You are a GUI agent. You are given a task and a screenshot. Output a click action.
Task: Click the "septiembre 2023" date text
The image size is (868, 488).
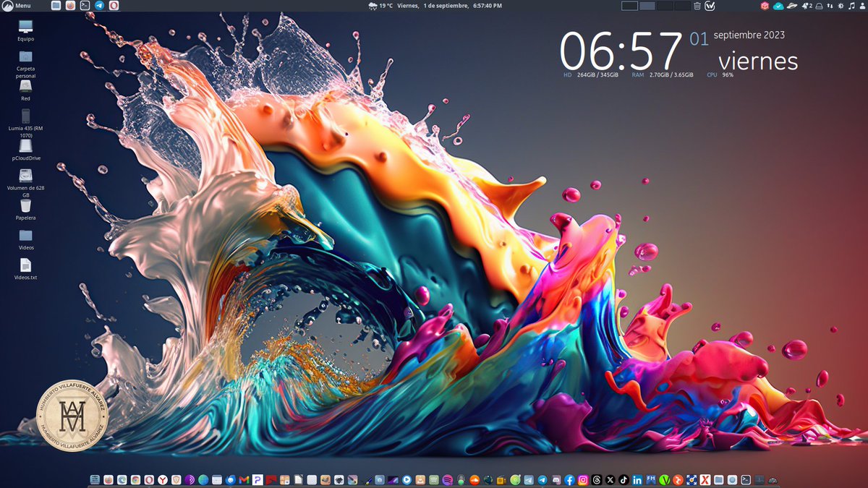click(749, 35)
